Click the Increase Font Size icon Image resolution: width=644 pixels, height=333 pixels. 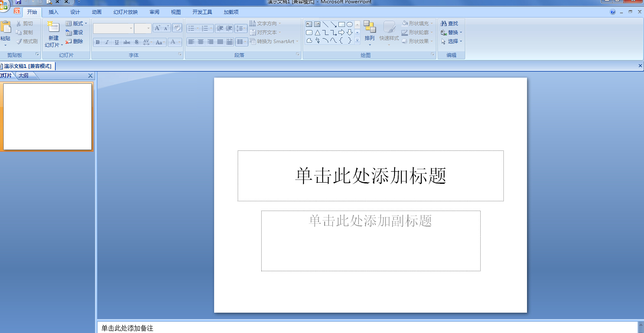click(x=157, y=28)
